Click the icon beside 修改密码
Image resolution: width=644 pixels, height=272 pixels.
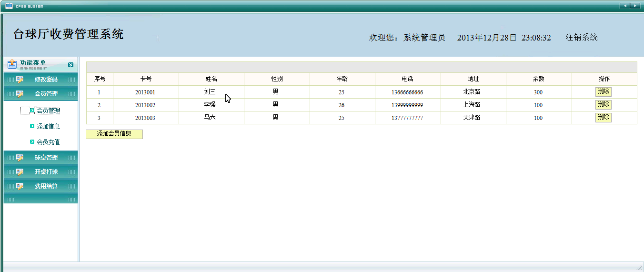20,80
